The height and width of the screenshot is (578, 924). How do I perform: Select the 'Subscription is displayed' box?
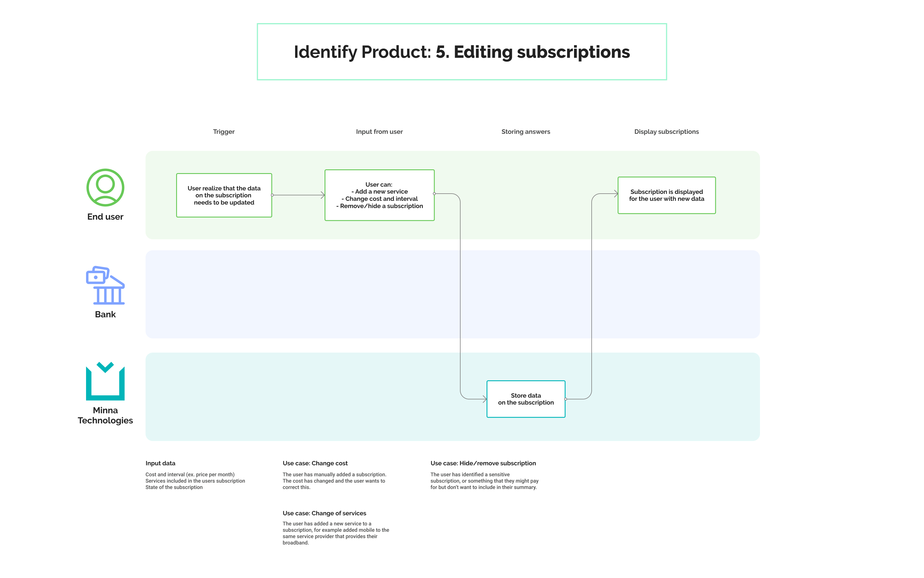[x=667, y=195]
